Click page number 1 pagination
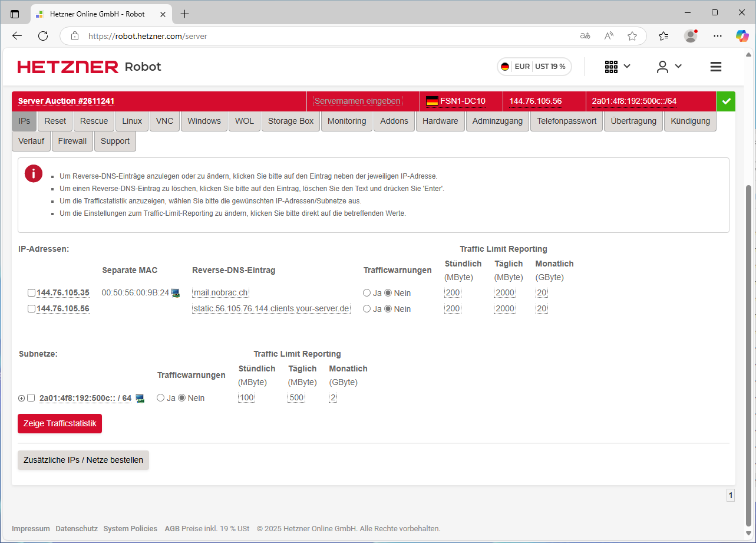Screen dimensions: 756x543 click(x=731, y=496)
